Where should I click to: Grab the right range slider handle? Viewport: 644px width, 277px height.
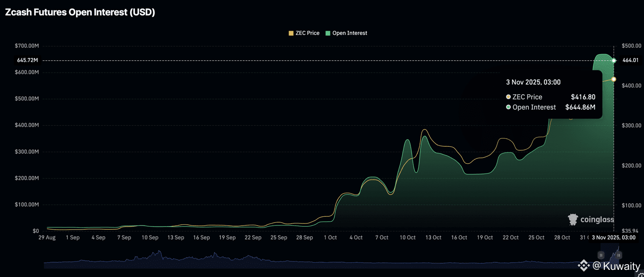click(x=619, y=255)
